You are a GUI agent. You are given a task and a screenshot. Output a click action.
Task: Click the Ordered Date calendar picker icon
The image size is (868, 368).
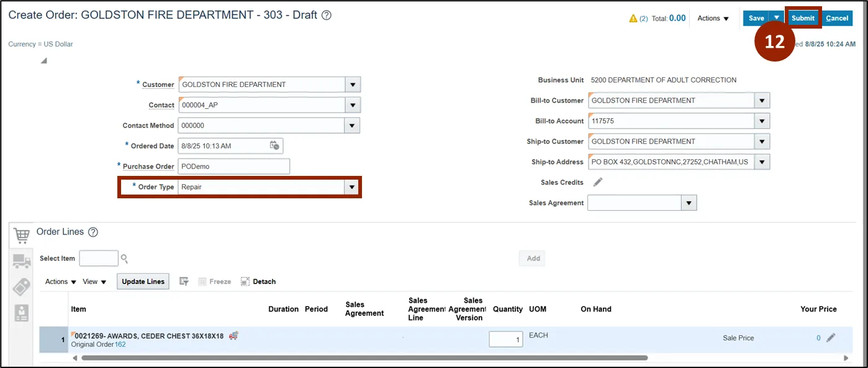click(x=274, y=145)
